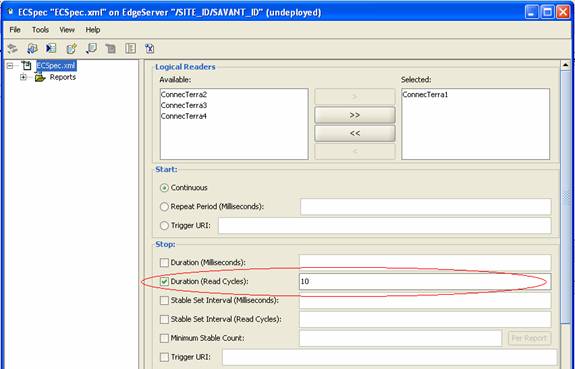Enable Stable Set Interval (Read Cycles) checkbox

(164, 319)
